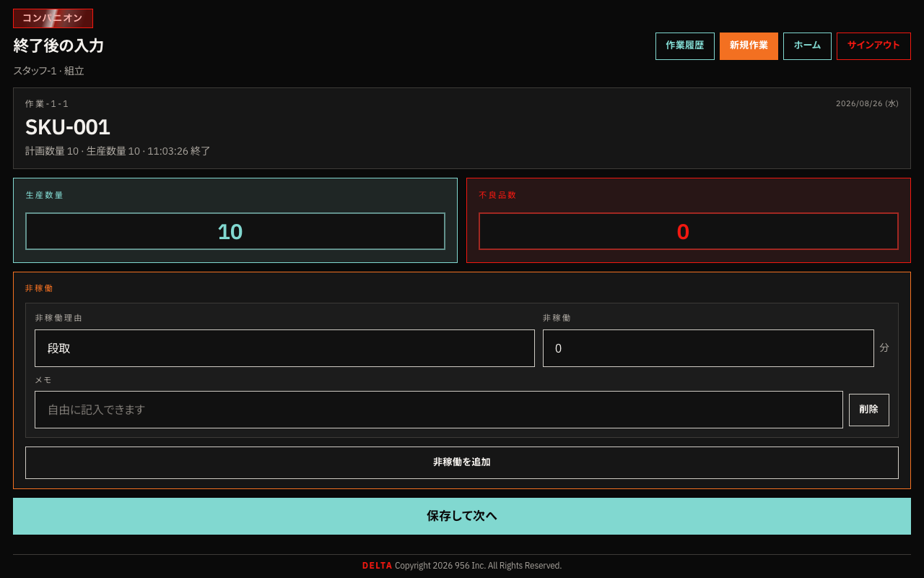Click the スタッフ-1 · 組立 subtitle

click(x=48, y=71)
